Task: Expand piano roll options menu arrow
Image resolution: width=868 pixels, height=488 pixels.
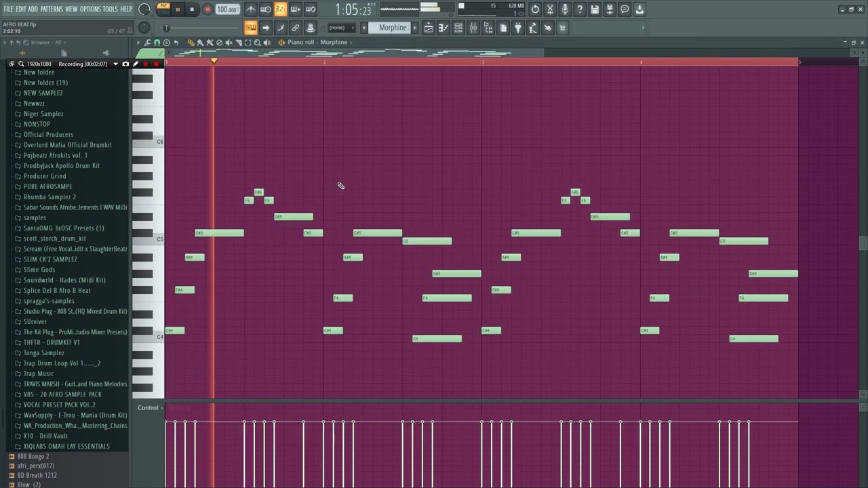Action: 138,43
